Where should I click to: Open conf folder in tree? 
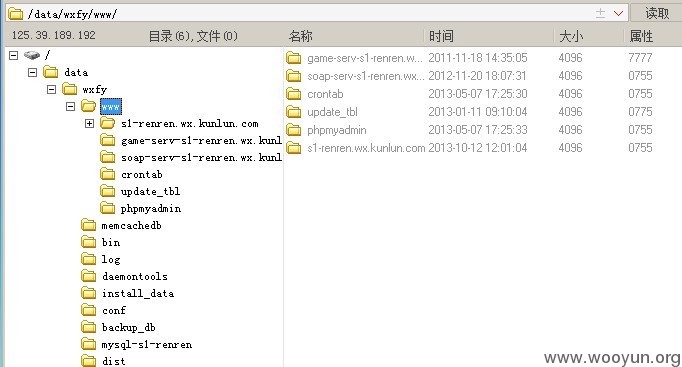click(x=114, y=310)
